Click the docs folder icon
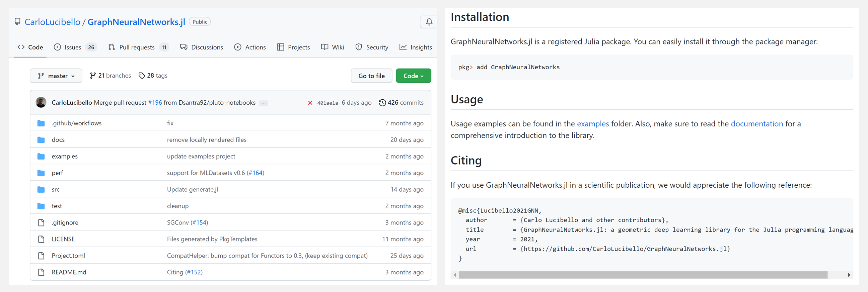This screenshot has width=868, height=292. [x=41, y=139]
